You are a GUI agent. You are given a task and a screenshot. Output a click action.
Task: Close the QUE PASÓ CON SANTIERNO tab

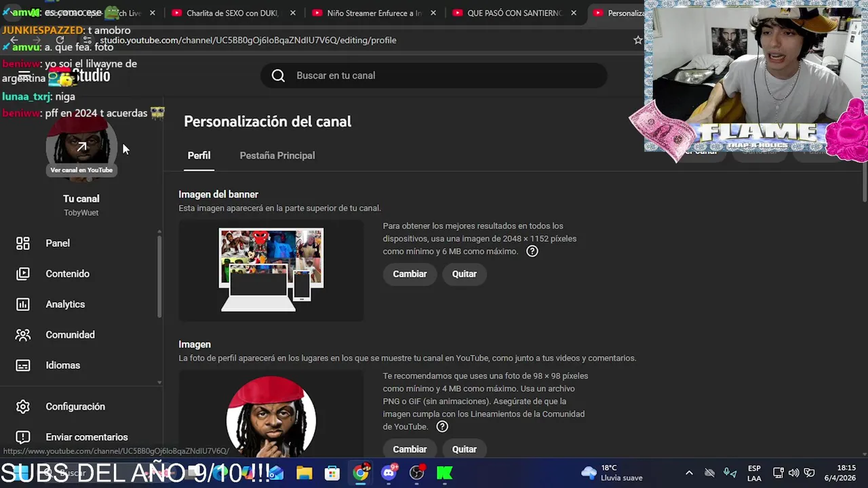pos(574,13)
